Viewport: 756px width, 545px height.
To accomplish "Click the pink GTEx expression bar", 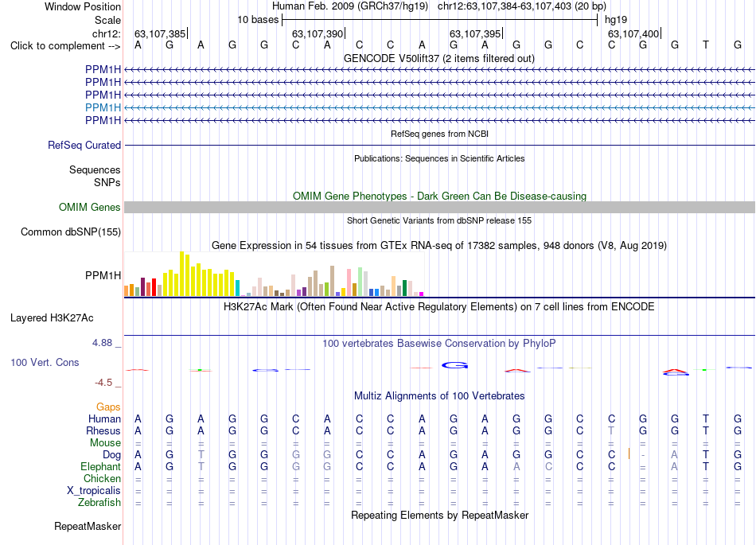I will (349, 283).
